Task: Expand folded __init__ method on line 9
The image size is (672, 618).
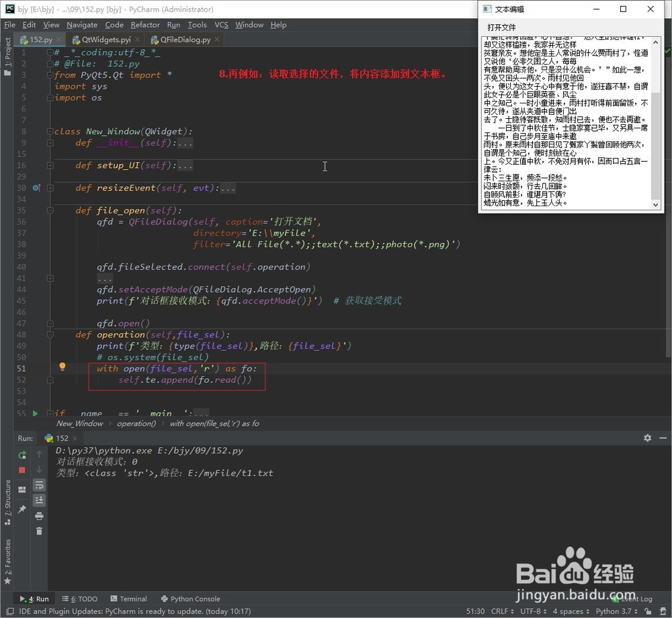Action: click(50, 142)
